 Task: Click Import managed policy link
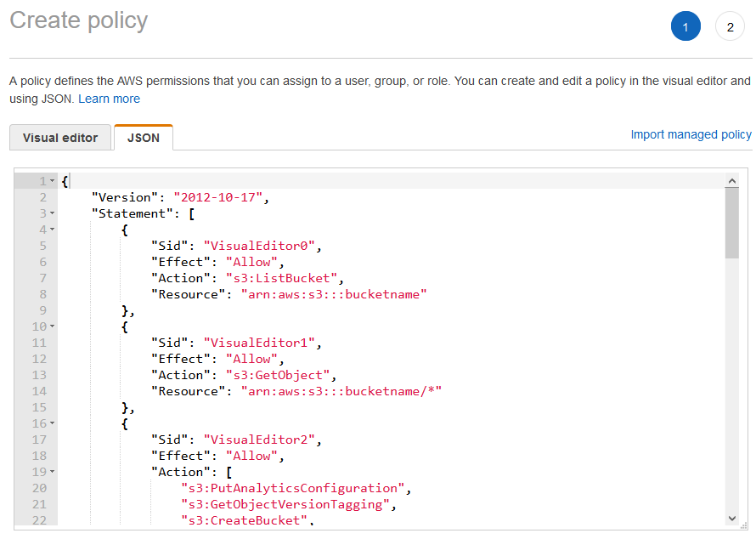[691, 134]
